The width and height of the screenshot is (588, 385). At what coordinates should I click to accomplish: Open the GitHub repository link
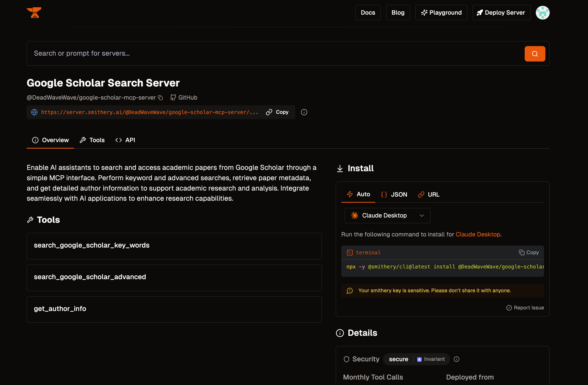[x=184, y=97]
